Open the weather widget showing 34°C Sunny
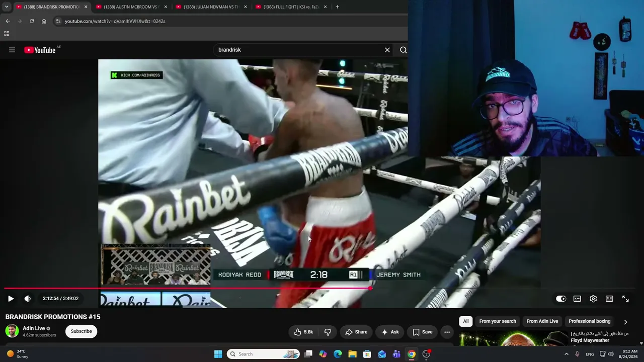 (18, 354)
